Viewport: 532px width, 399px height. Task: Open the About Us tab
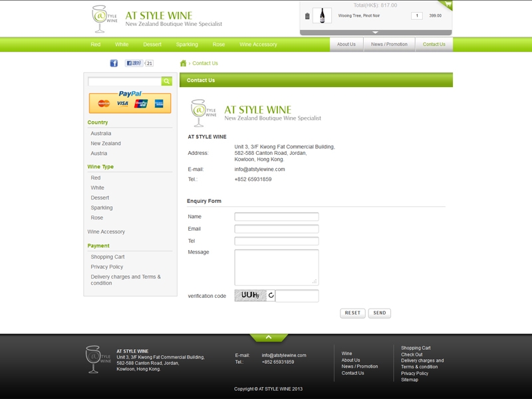pyautogui.click(x=346, y=45)
